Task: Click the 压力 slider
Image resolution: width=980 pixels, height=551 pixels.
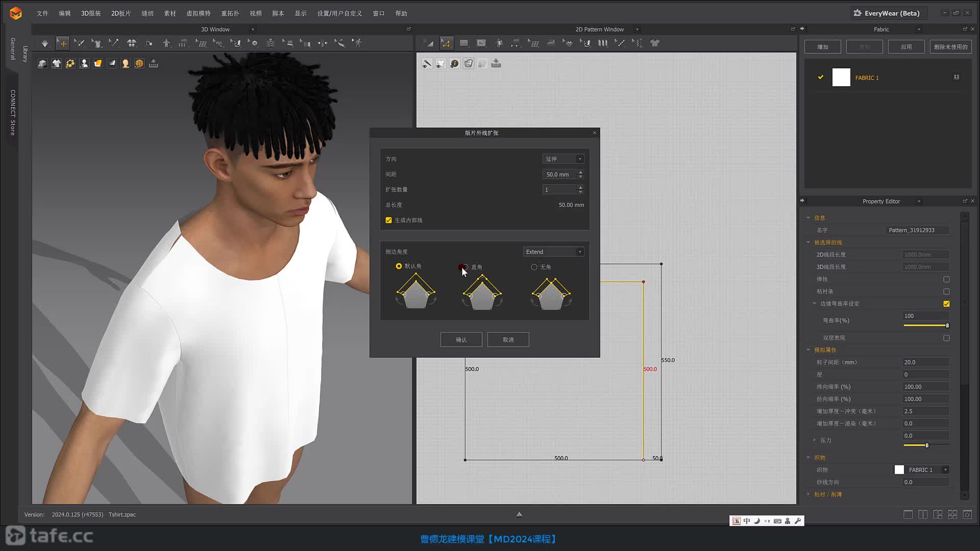Action: pyautogui.click(x=926, y=445)
